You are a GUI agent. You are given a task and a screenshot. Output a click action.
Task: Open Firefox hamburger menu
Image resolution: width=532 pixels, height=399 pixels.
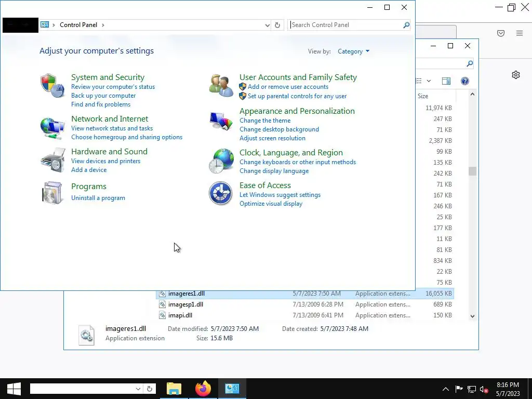(520, 33)
